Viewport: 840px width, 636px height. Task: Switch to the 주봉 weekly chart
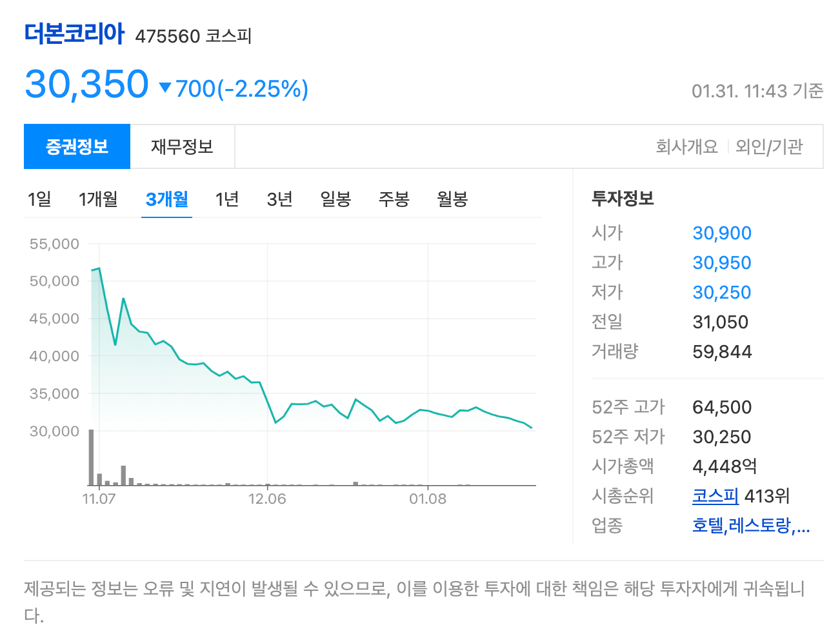(x=394, y=199)
